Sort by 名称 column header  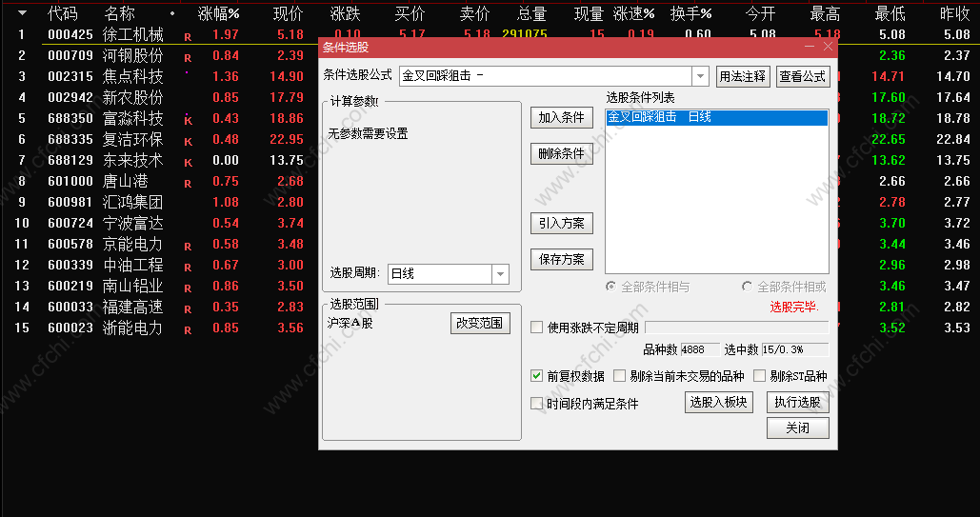(119, 13)
